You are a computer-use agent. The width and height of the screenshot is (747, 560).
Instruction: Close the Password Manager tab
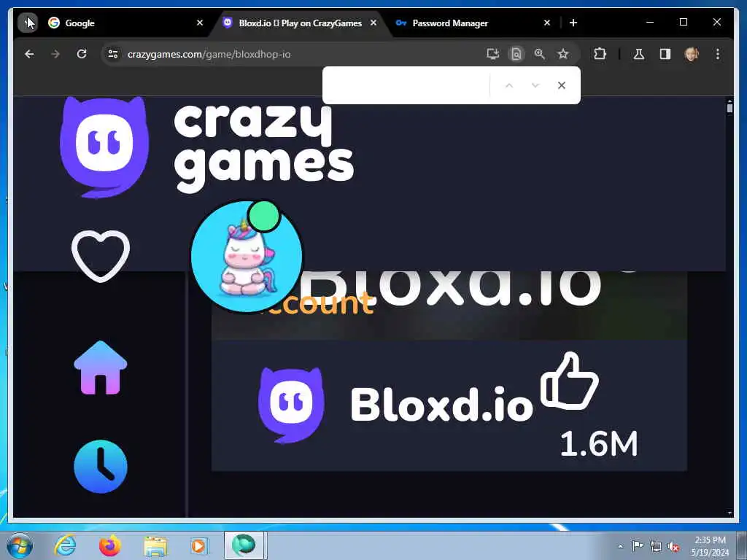pyautogui.click(x=547, y=23)
